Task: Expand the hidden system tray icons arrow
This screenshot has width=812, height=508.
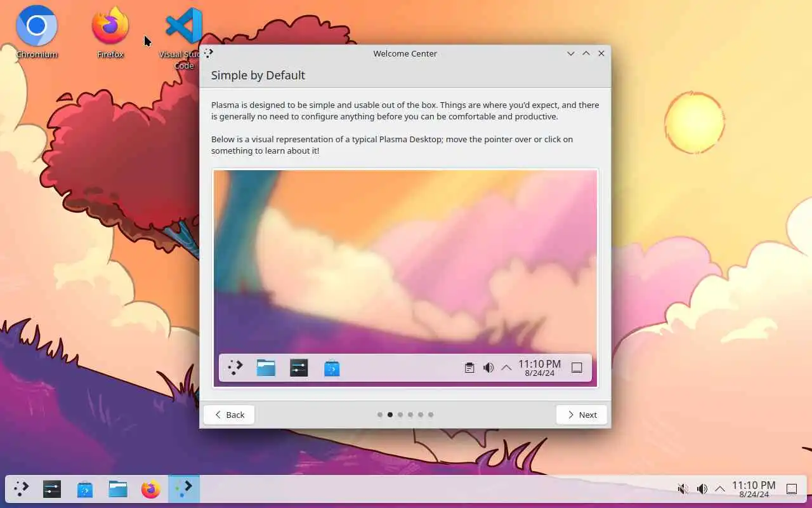Action: click(720, 489)
